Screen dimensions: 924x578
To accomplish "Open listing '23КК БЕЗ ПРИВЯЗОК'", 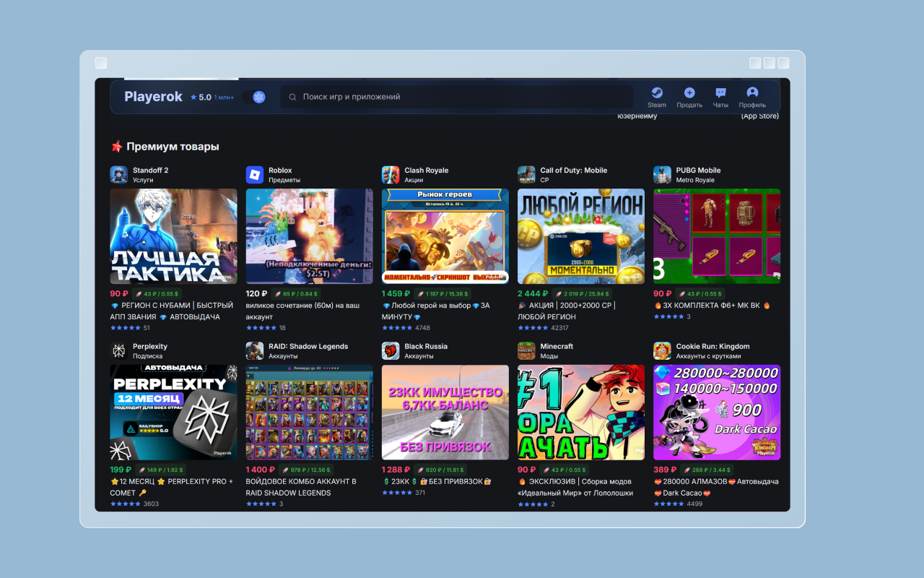I will [437, 482].
